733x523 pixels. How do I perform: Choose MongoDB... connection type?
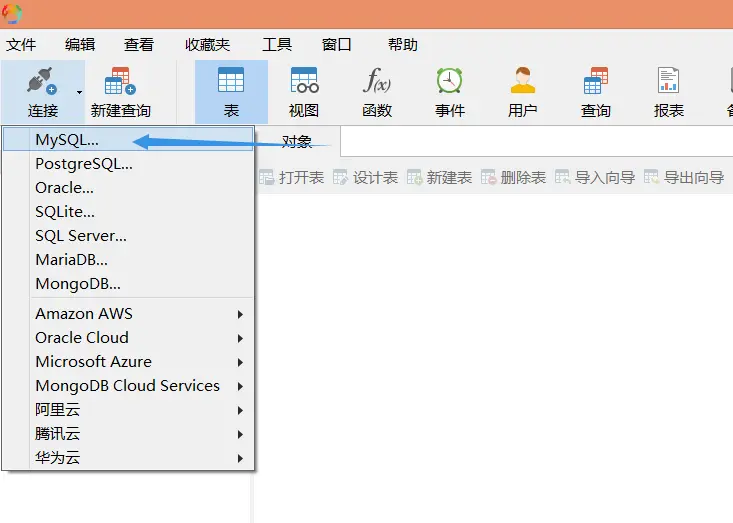coord(128,284)
